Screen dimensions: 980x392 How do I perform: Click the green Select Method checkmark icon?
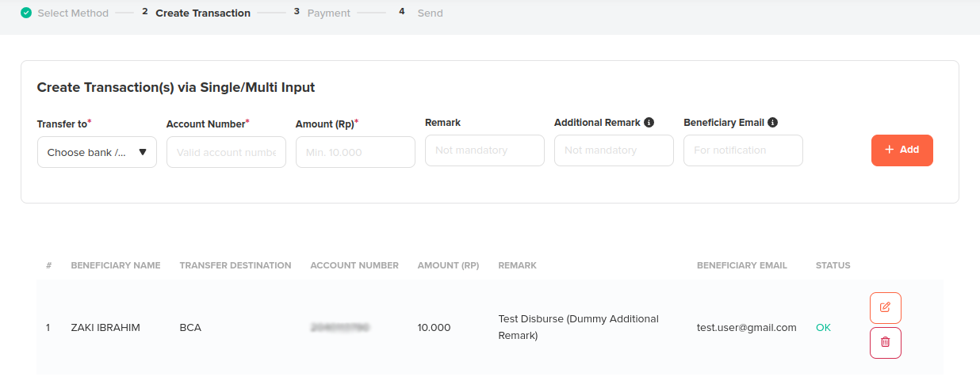(x=26, y=13)
